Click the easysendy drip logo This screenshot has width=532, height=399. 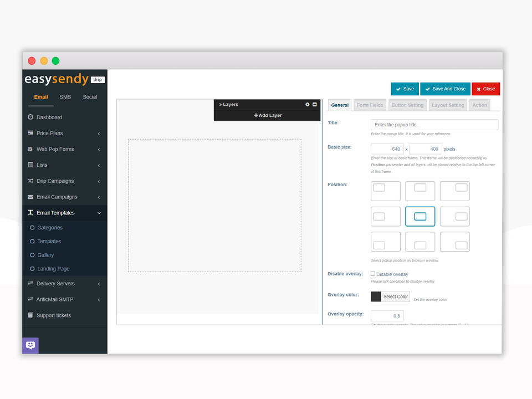coord(64,79)
